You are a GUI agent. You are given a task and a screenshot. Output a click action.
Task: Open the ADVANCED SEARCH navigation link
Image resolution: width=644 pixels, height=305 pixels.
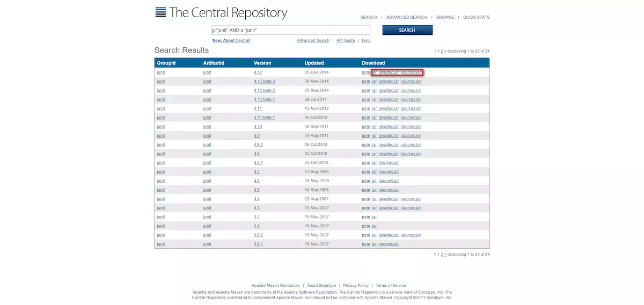(x=407, y=17)
